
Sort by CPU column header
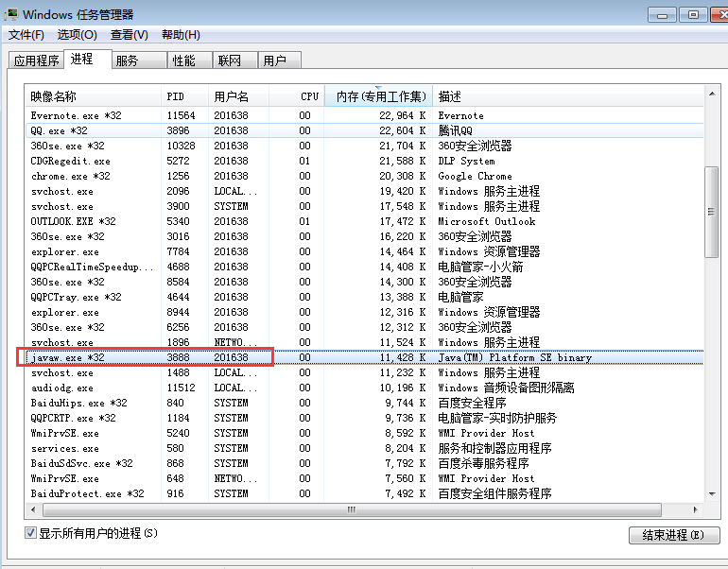296,96
